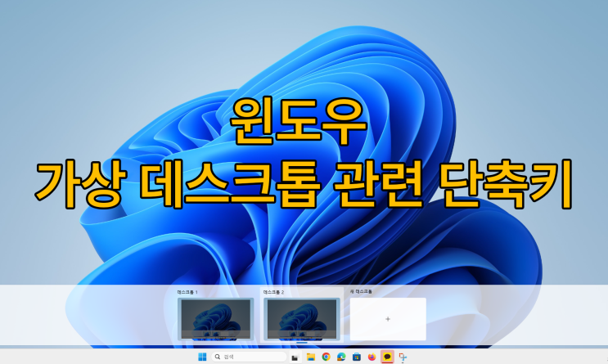Click the taskbar 검색 search box
Image resolution: width=608 pixels, height=364 pixels.
click(249, 357)
